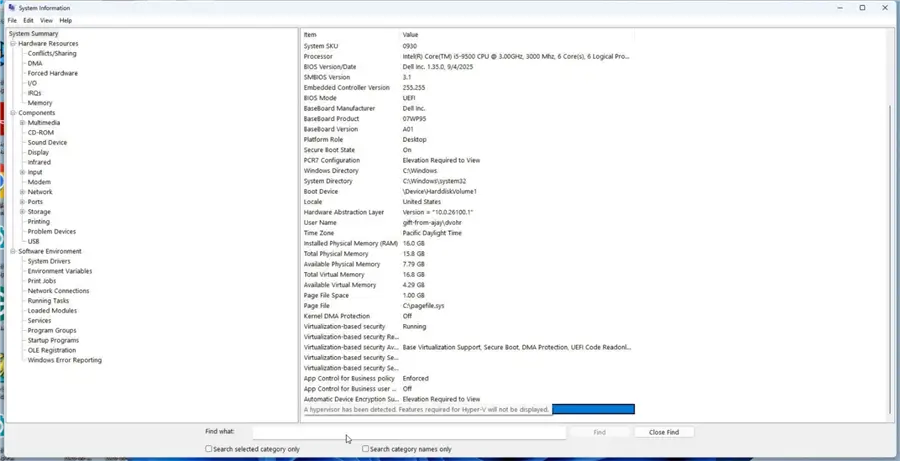Viewport: 900px width, 461px height.
Task: Select the I/O tree item
Action: point(32,83)
